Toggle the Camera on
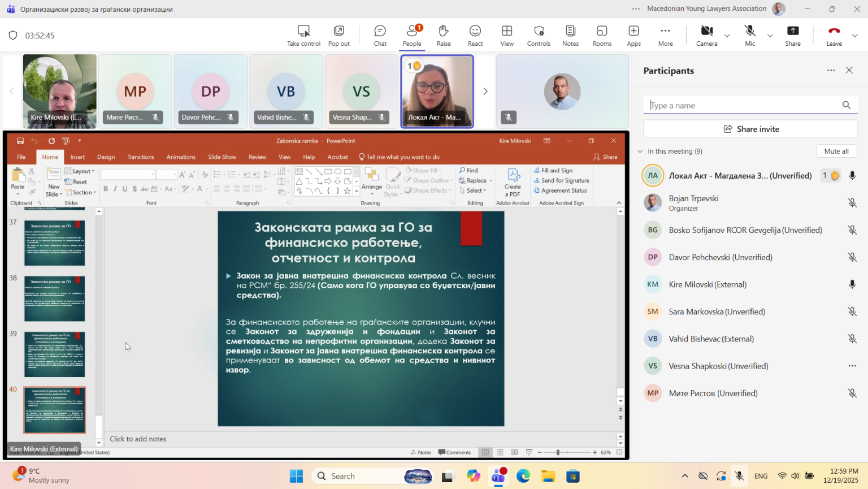Viewport: 868px width, 489px height. 706,35
